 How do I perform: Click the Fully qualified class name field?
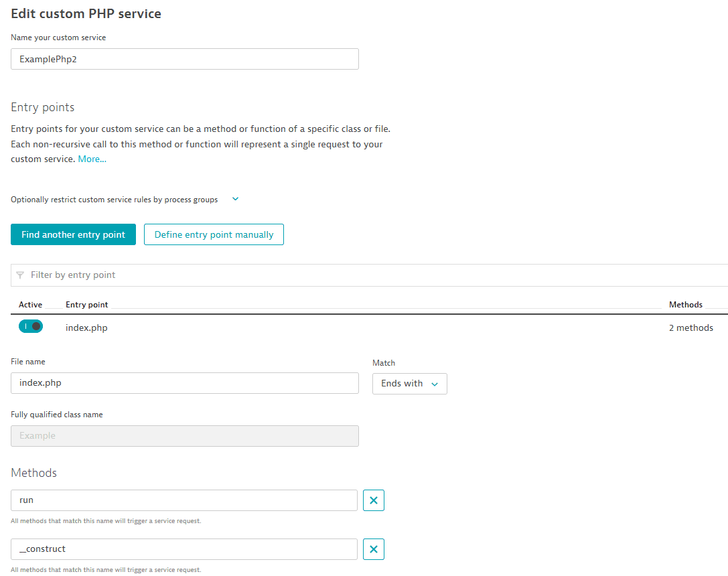[184, 436]
